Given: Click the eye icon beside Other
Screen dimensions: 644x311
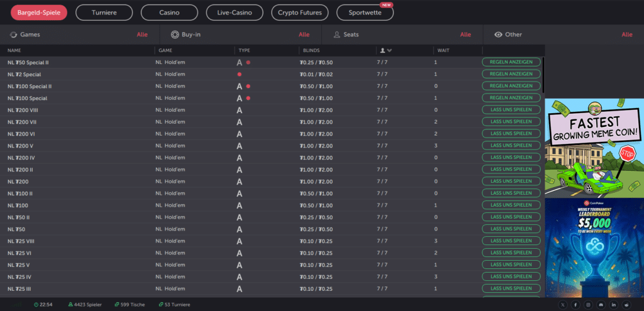Looking at the screenshot, I should (498, 35).
